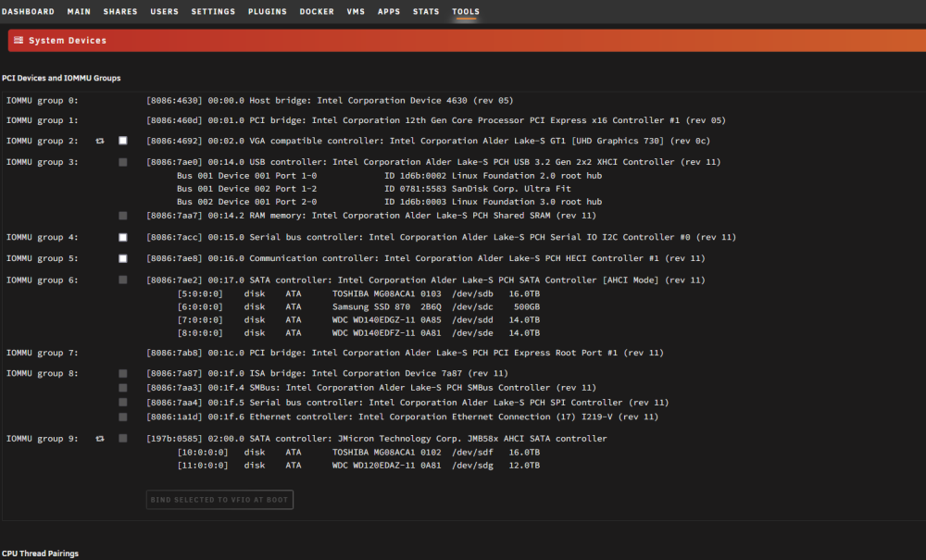
Task: Toggle the JMicron SATA controller checkbox
Action: point(123,438)
